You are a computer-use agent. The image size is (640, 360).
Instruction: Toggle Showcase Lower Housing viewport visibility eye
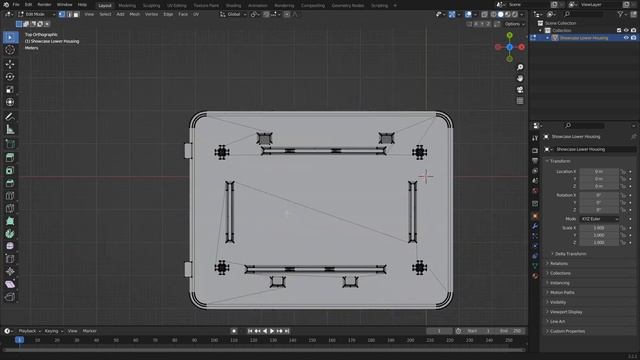coord(626,38)
